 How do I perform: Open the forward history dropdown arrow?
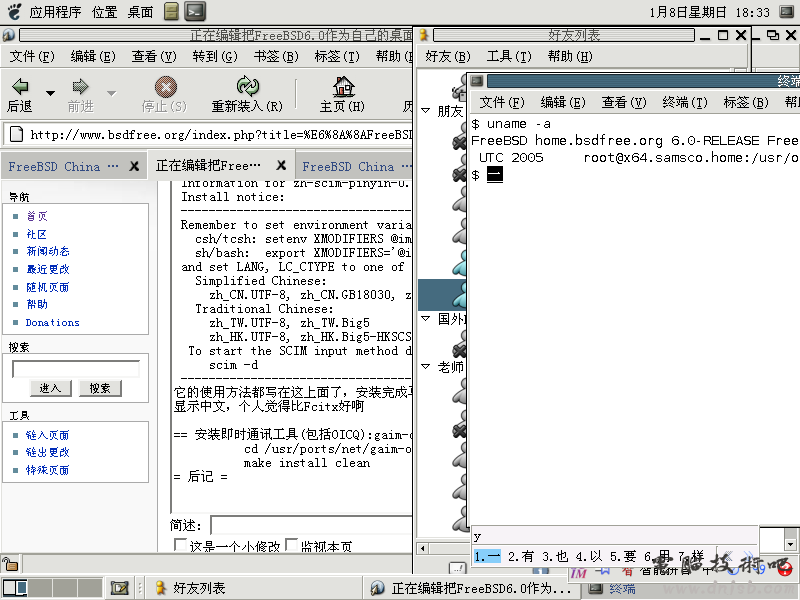111,93
